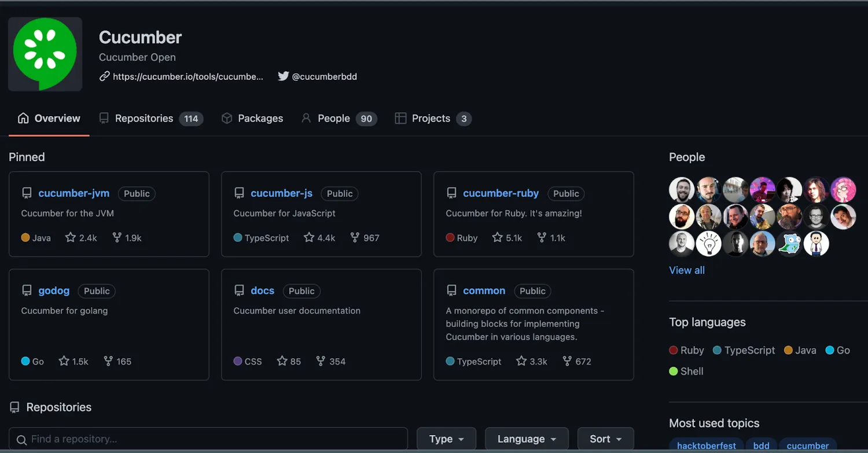Click the red Ruby top-language color dot

pos(674,350)
